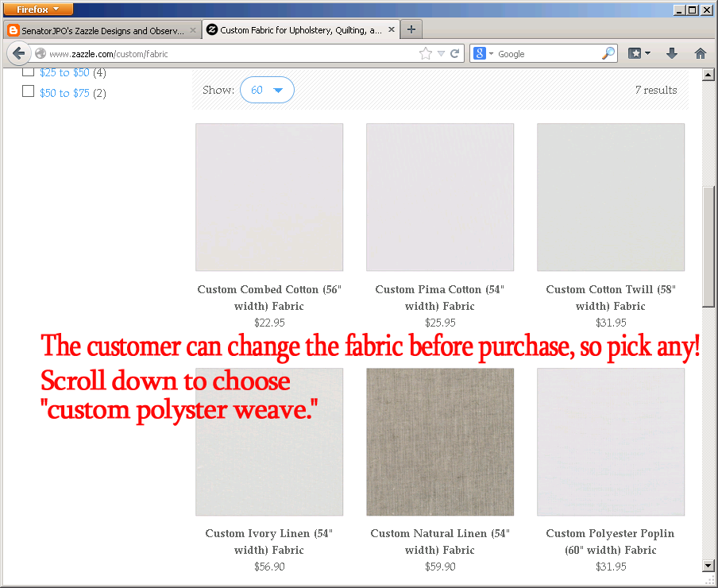This screenshot has width=718, height=588.
Task: Open history dropdown arrow in the address bar
Action: [441, 53]
